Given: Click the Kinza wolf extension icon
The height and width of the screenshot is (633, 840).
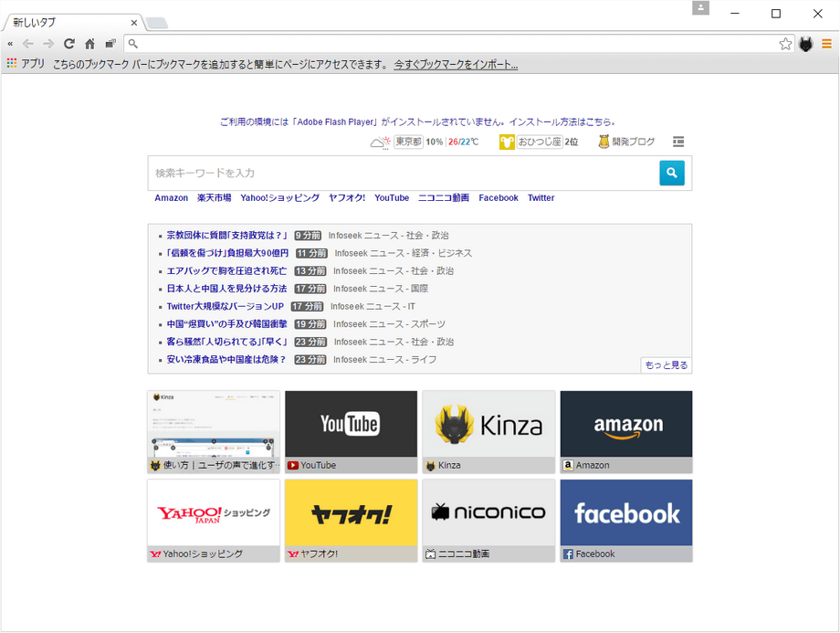Looking at the screenshot, I should point(806,44).
